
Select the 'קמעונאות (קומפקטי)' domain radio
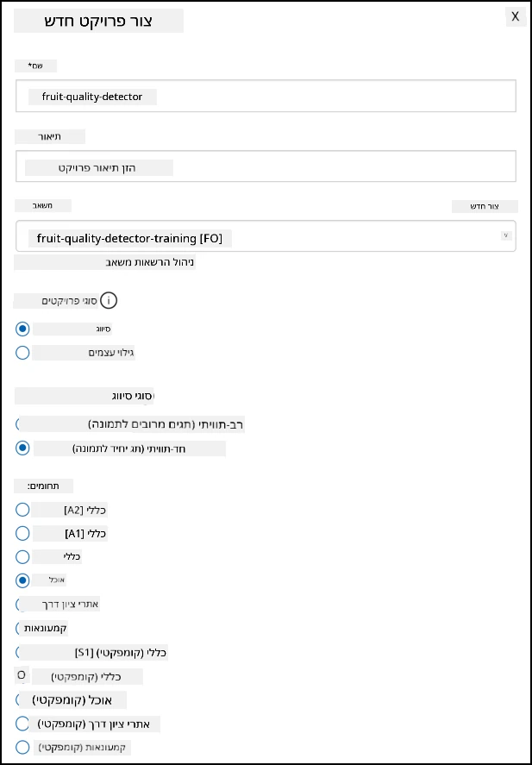click(x=22, y=747)
